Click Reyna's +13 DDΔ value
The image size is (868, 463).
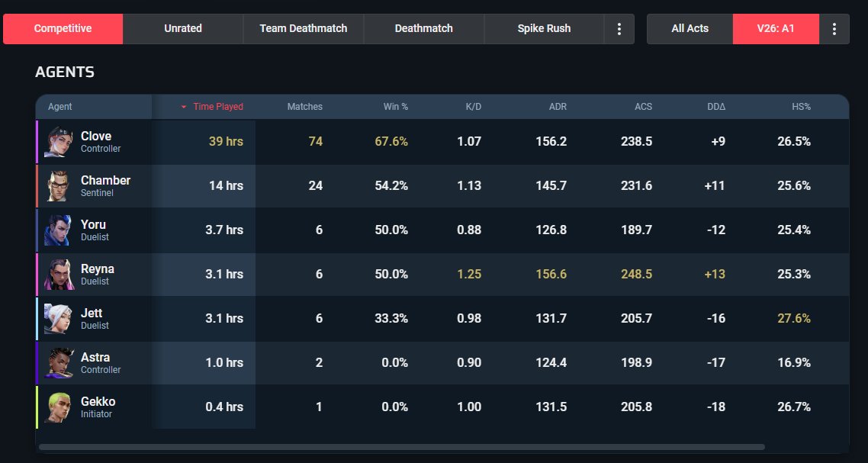[715, 275]
